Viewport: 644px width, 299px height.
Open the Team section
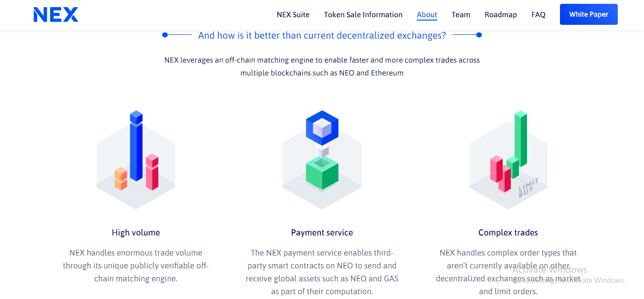(x=461, y=15)
